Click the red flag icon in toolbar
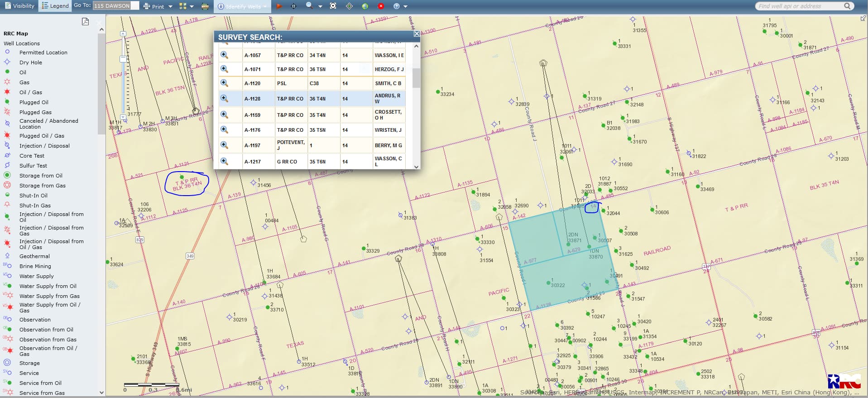The width and height of the screenshot is (868, 398). (x=279, y=6)
